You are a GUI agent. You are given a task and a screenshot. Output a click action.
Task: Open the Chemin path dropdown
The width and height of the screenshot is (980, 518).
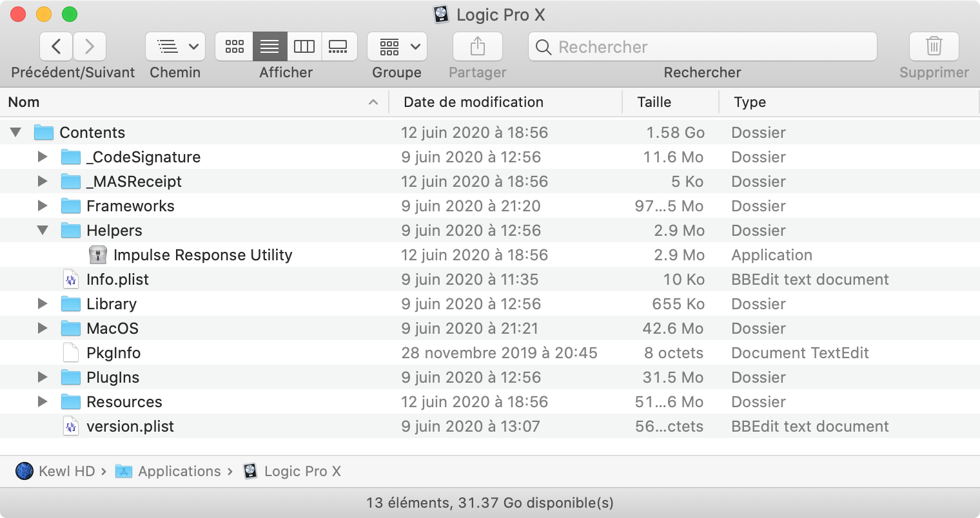coord(175,46)
